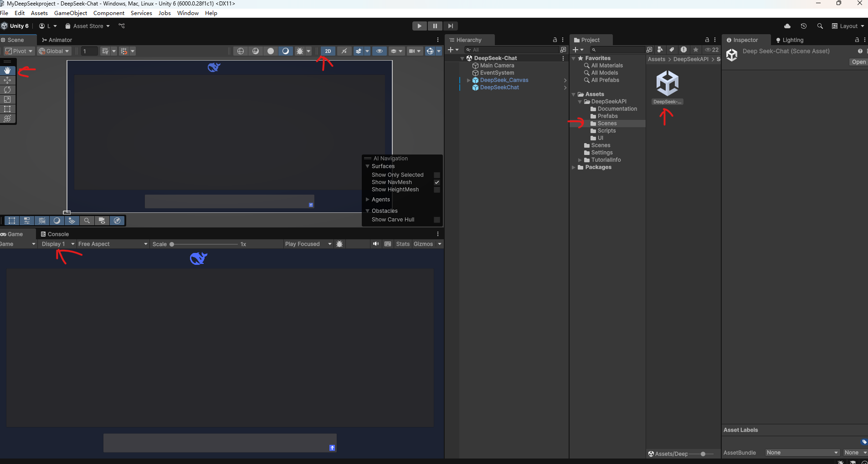Image resolution: width=868 pixels, height=464 pixels.
Task: Expand the TutorialInfo folder
Action: [x=580, y=160]
